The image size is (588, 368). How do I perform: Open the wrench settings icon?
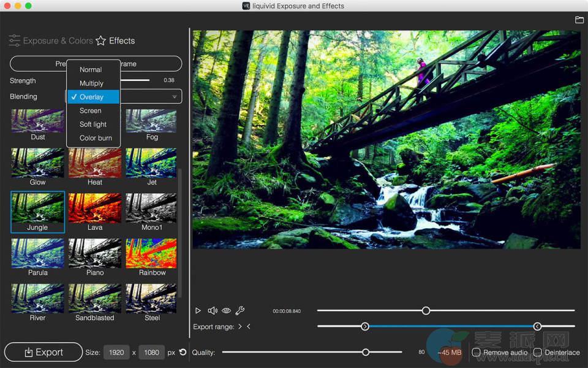click(x=240, y=311)
